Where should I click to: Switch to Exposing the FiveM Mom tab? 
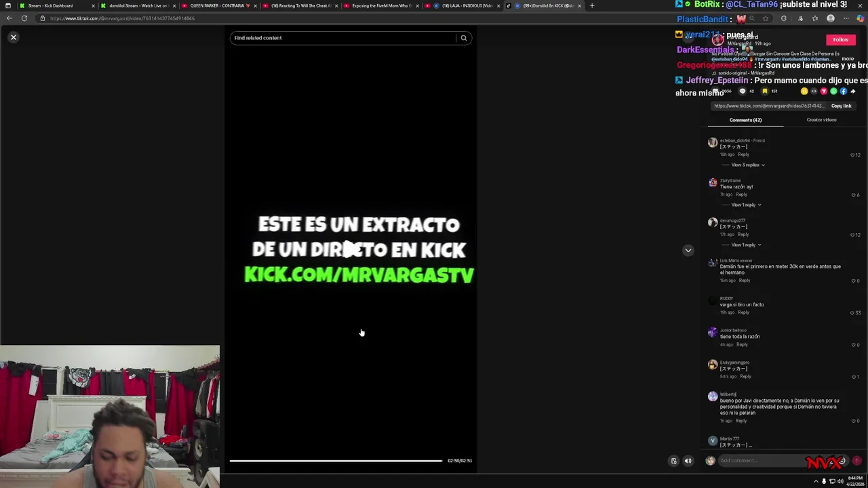[x=381, y=5]
